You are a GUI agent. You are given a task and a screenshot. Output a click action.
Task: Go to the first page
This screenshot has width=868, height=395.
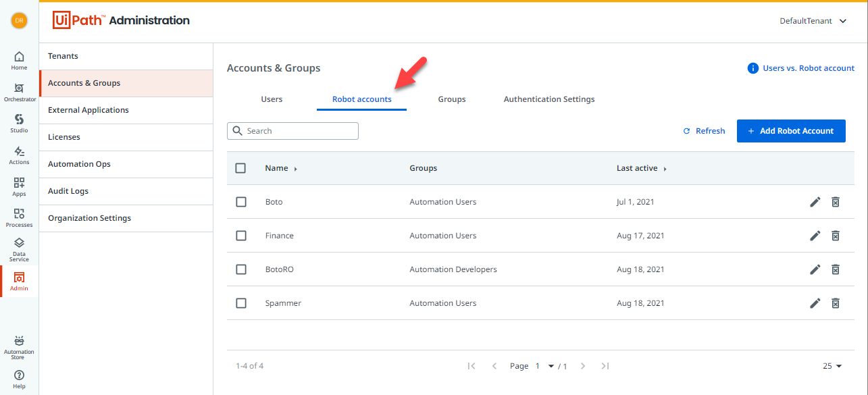coord(471,366)
